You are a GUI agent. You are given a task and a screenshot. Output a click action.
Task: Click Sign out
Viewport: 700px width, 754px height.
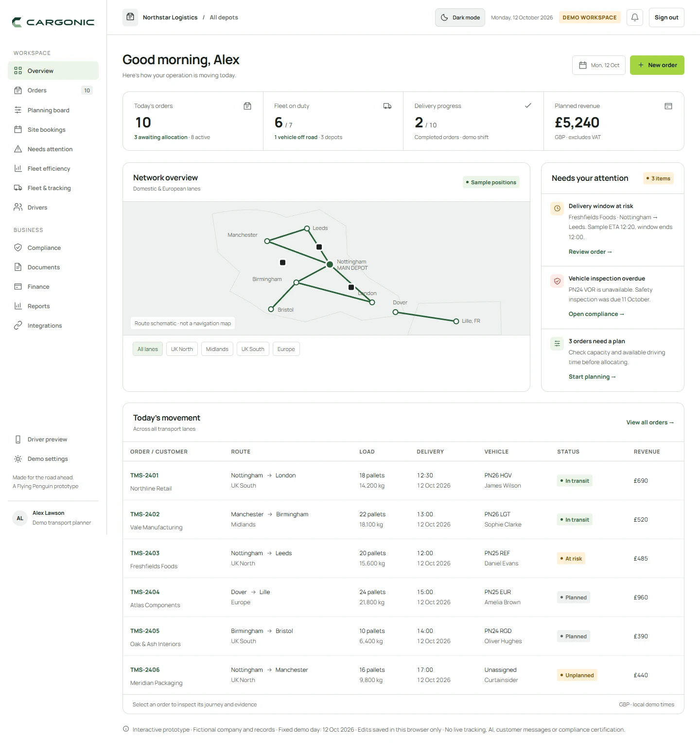666,18
